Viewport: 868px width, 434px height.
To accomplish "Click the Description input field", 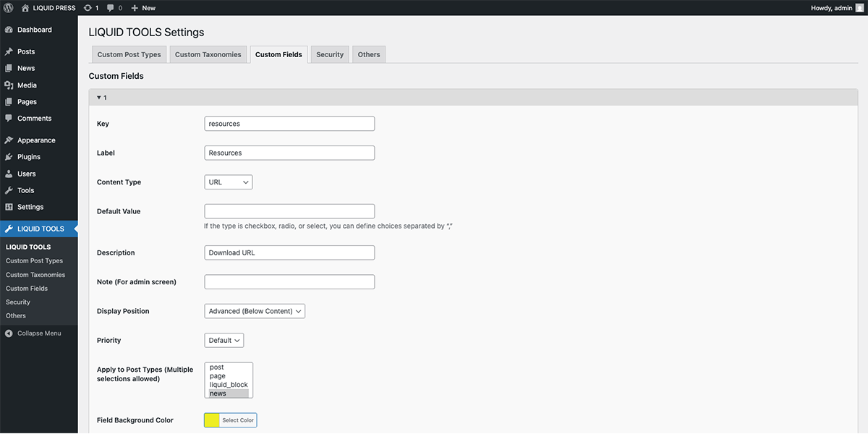I will [x=289, y=252].
